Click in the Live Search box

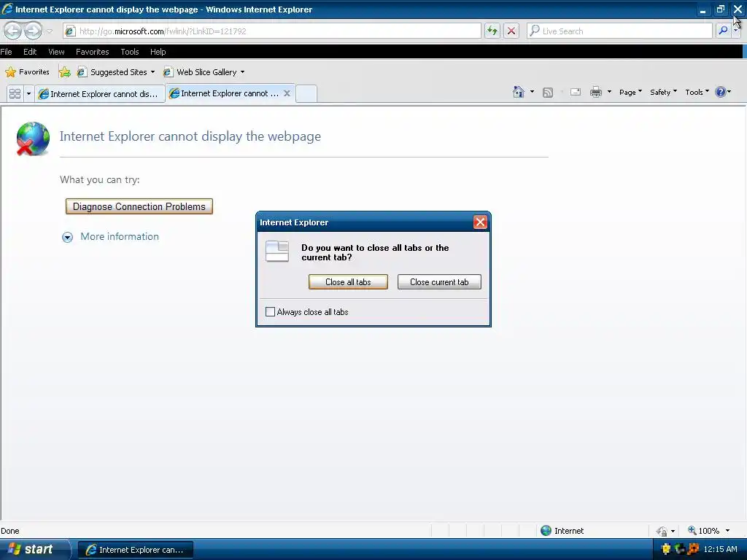coord(619,31)
